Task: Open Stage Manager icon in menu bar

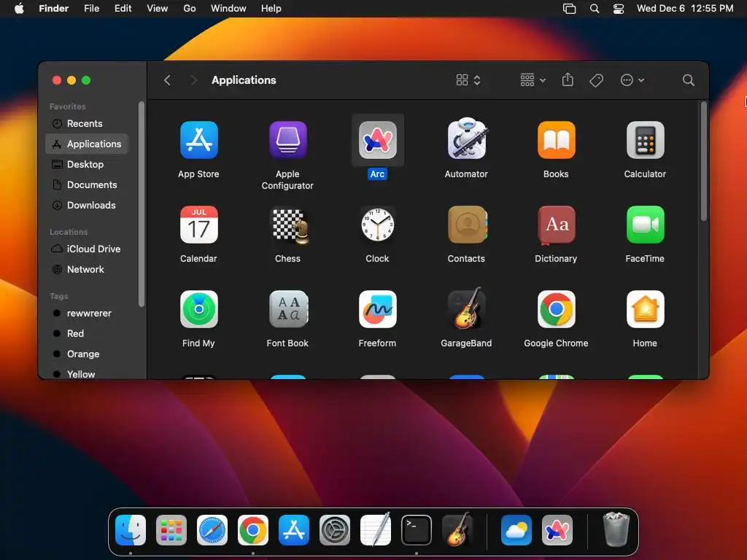Action: pos(569,9)
